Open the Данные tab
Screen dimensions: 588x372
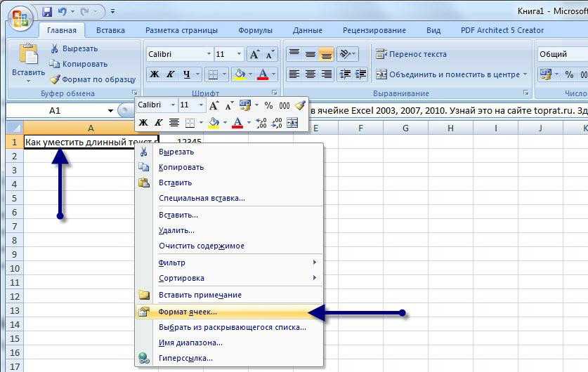[x=308, y=30]
